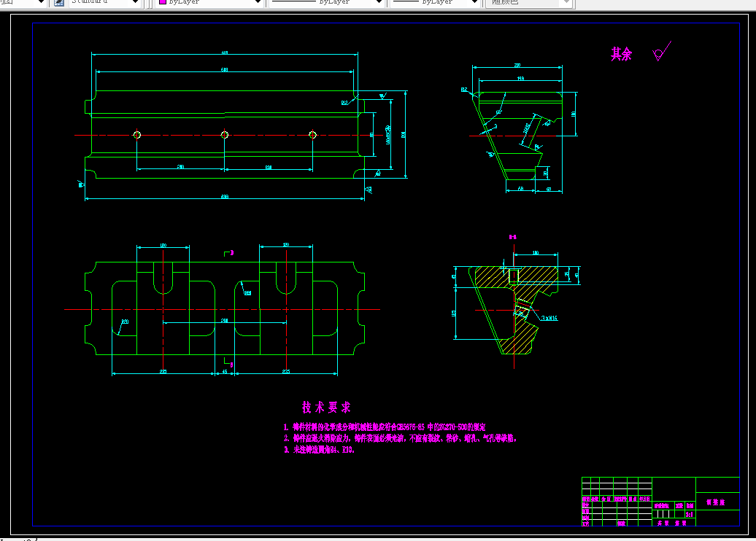Image resolution: width=756 pixels, height=541 pixels.
Task: Click the magenta ByLayer color swatch
Action: point(163,2)
